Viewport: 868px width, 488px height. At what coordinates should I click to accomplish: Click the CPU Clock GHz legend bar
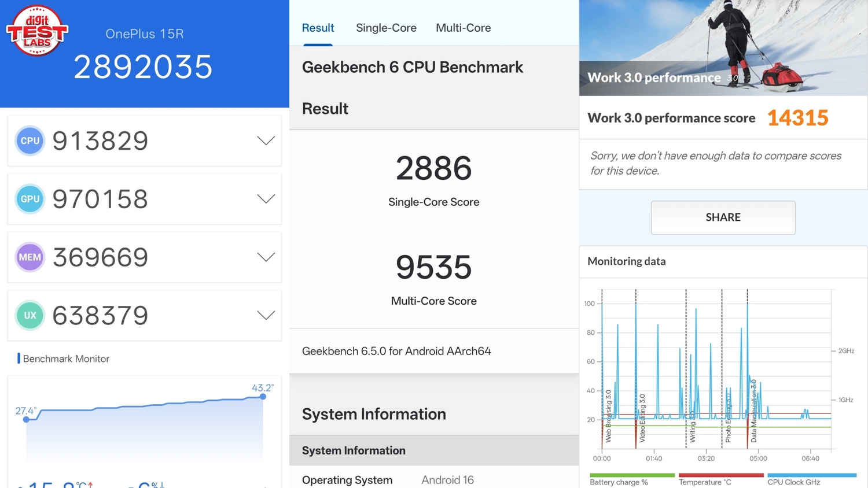(x=811, y=476)
